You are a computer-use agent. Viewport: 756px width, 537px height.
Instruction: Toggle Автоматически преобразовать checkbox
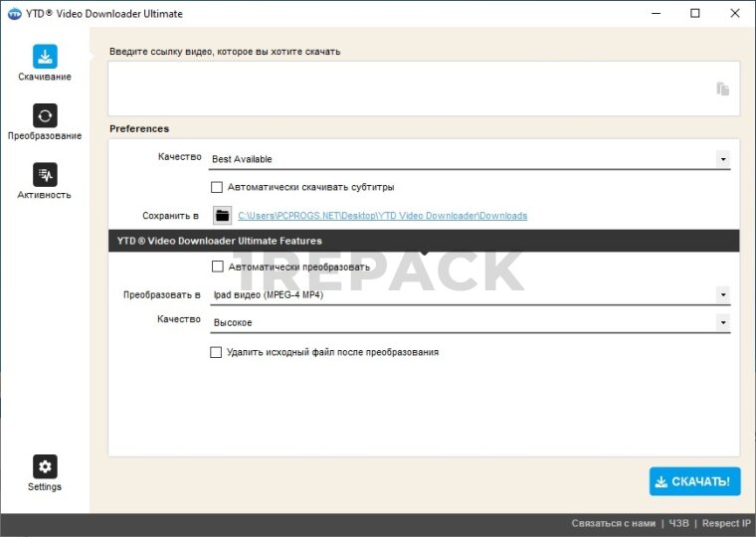tap(217, 267)
